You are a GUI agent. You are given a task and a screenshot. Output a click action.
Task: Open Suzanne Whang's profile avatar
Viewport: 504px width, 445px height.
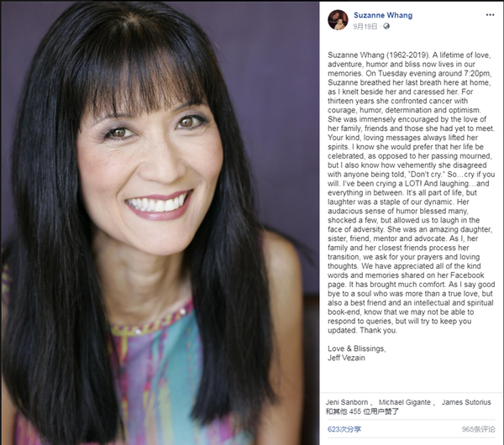(x=338, y=20)
